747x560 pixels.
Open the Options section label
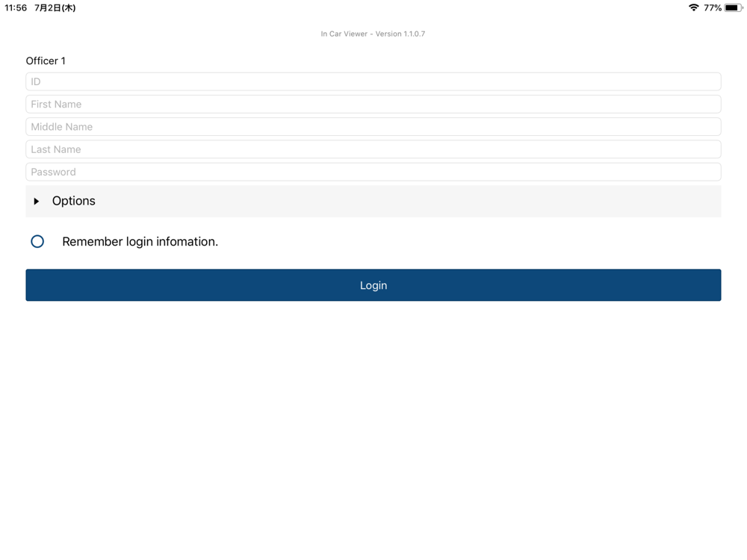74,201
